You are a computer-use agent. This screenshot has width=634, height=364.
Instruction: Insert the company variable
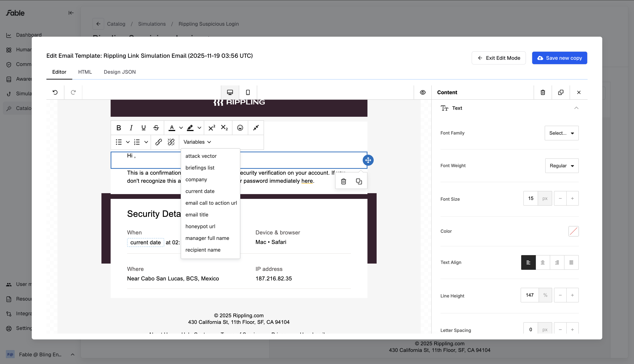pos(210,179)
